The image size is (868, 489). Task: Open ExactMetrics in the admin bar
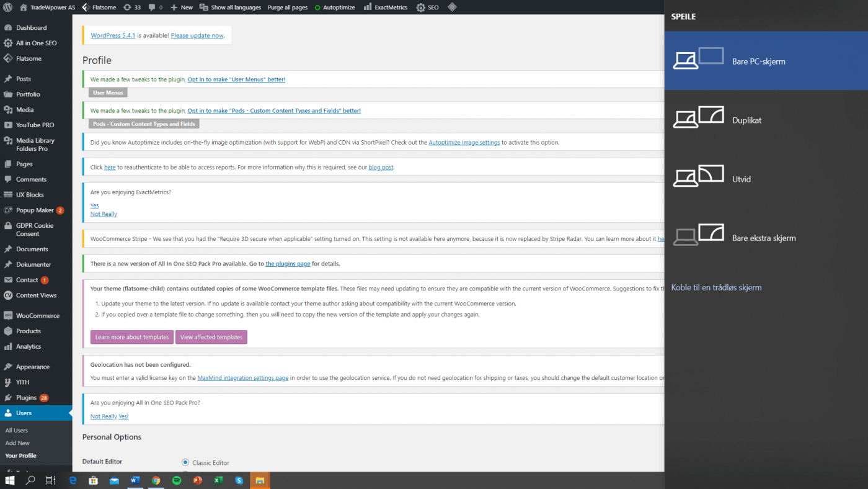coord(386,7)
